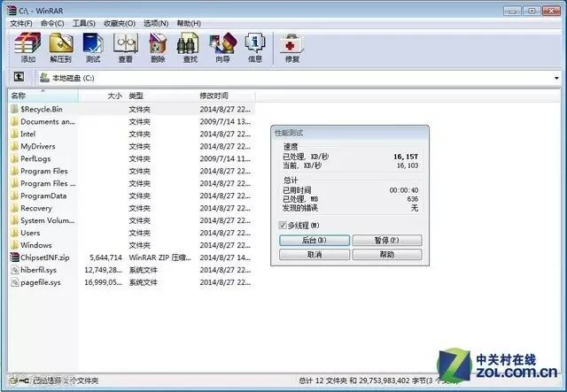The image size is (567, 392).
Task: Select the Users folder icon
Action: 14,233
